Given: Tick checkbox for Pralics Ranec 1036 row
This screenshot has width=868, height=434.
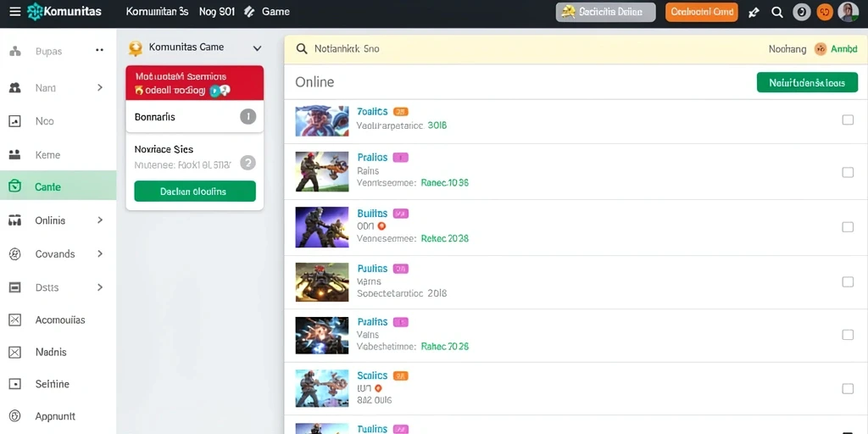Looking at the screenshot, I should click(x=848, y=172).
